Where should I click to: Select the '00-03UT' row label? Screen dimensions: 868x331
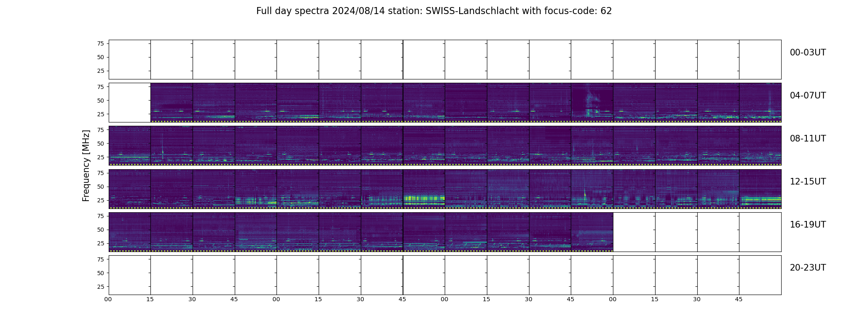pyautogui.click(x=808, y=53)
